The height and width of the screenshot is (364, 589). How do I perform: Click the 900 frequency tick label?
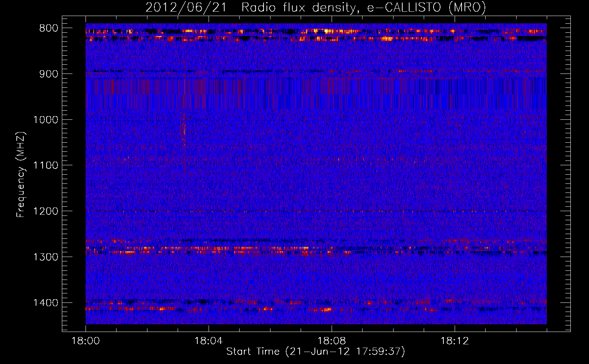[x=48, y=74]
